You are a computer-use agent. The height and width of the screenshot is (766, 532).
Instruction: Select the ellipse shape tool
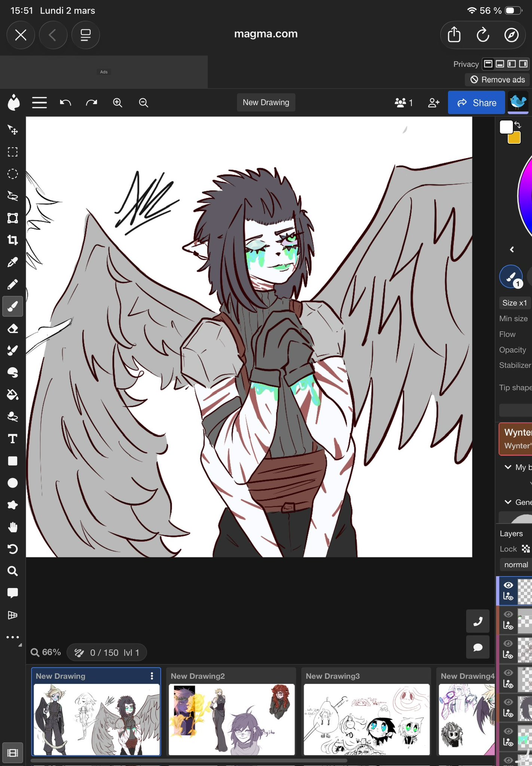point(13,483)
